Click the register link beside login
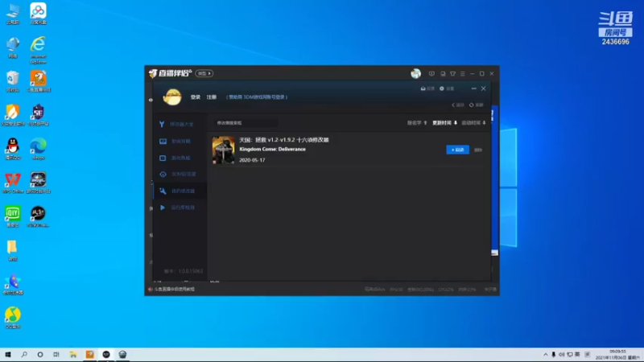 pos(211,97)
